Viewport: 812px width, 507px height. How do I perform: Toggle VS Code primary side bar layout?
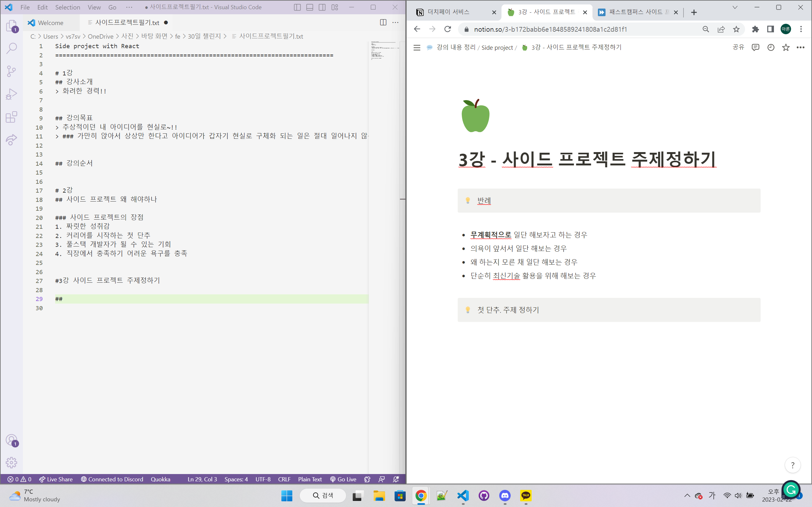click(x=297, y=7)
